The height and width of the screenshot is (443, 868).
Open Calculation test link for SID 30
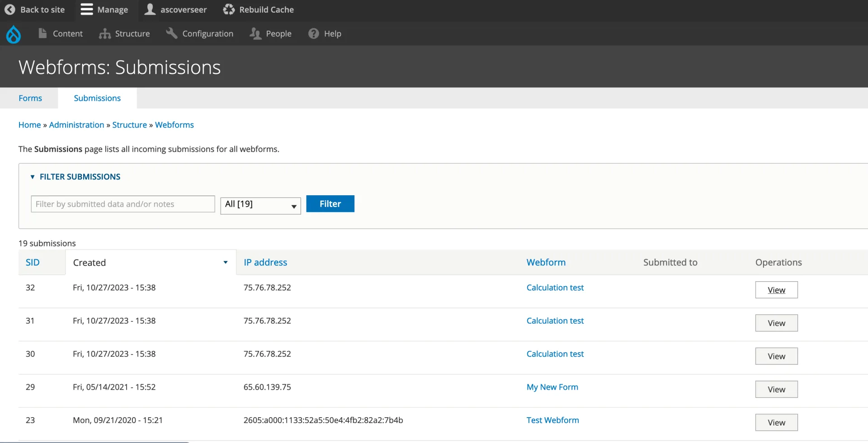tap(555, 354)
